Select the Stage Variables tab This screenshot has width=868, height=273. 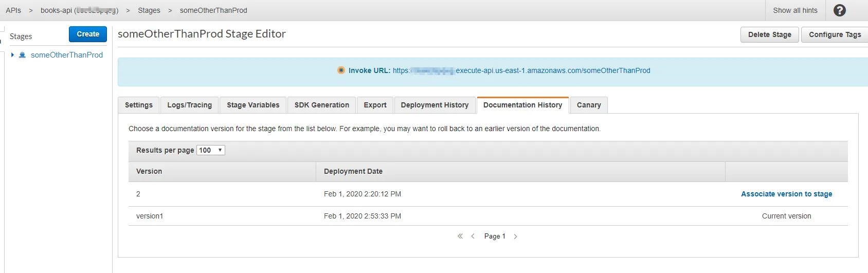(253, 105)
